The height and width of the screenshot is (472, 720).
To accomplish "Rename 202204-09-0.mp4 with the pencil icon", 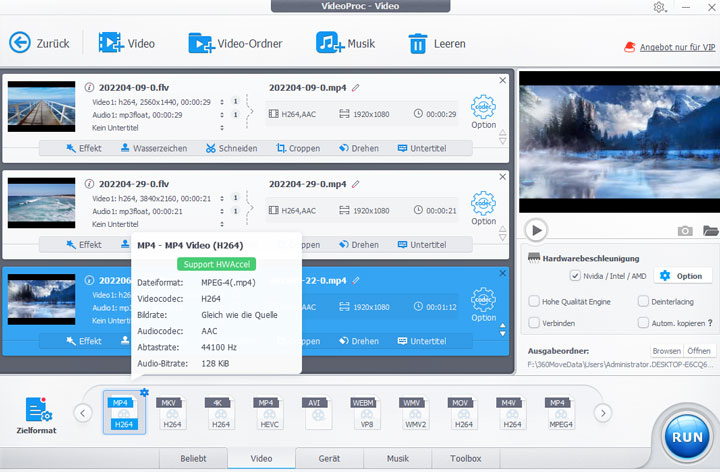I will pyautogui.click(x=355, y=87).
